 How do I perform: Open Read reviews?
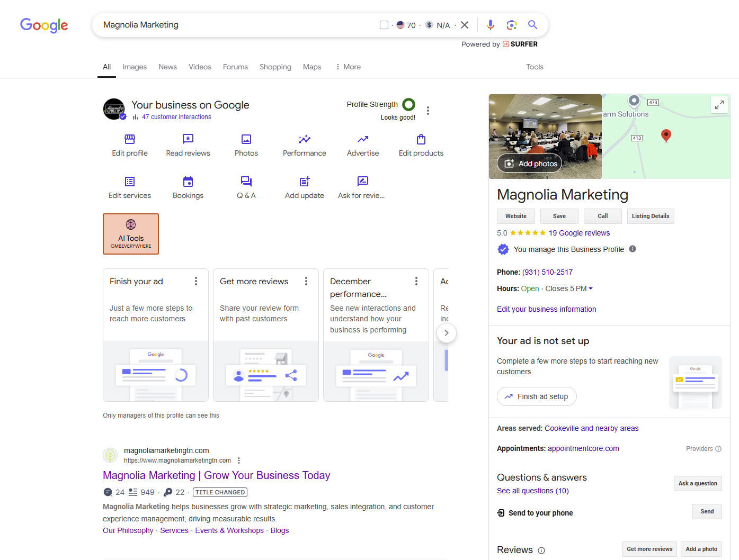pyautogui.click(x=188, y=146)
